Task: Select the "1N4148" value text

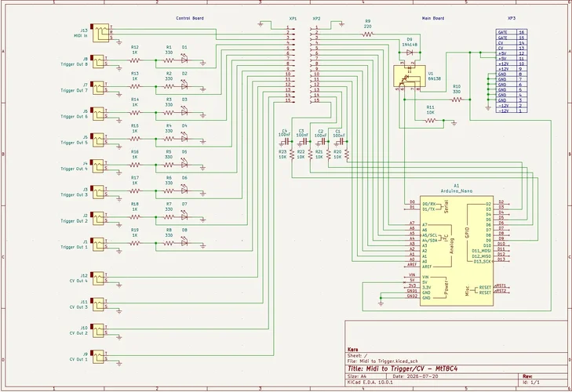Action: [410, 45]
